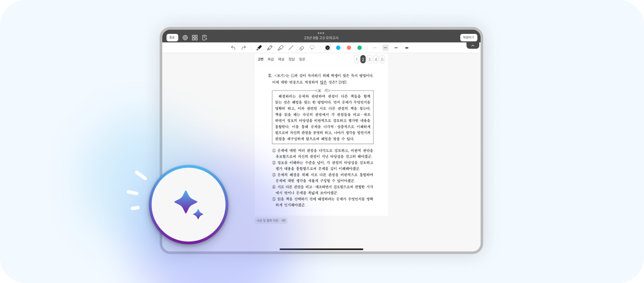Image resolution: width=644 pixels, height=283 pixels.
Task: Select the thickest stroke width
Action: pyautogui.click(x=407, y=48)
